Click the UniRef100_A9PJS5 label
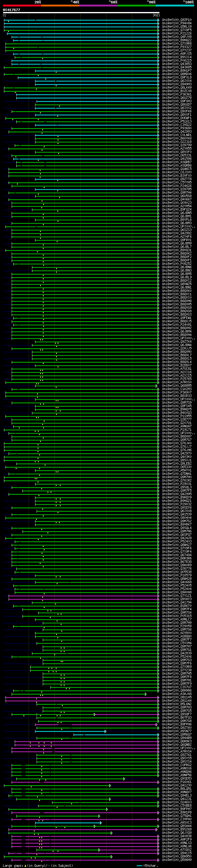 pos(177,54)
